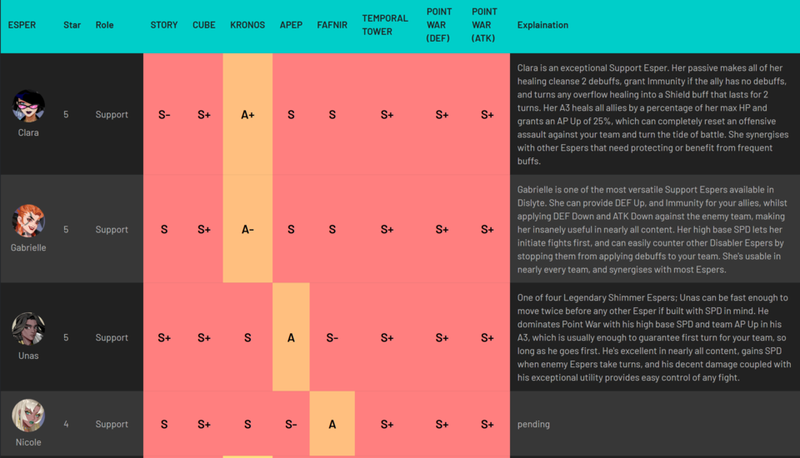Click the Role column header
The width and height of the screenshot is (800, 458).
105,25
